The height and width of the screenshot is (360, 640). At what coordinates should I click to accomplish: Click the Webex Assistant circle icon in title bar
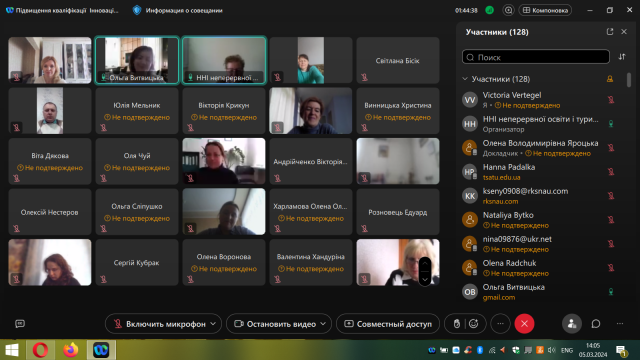(x=508, y=10)
